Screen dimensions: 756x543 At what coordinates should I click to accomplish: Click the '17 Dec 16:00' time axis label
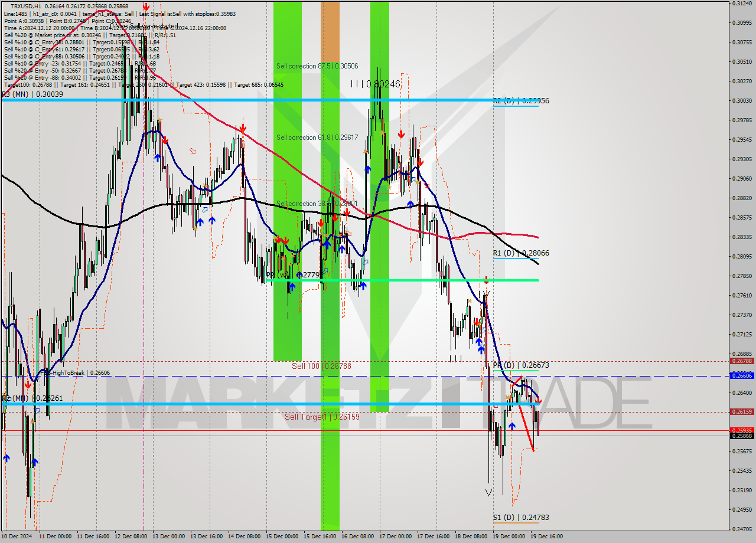434,537
